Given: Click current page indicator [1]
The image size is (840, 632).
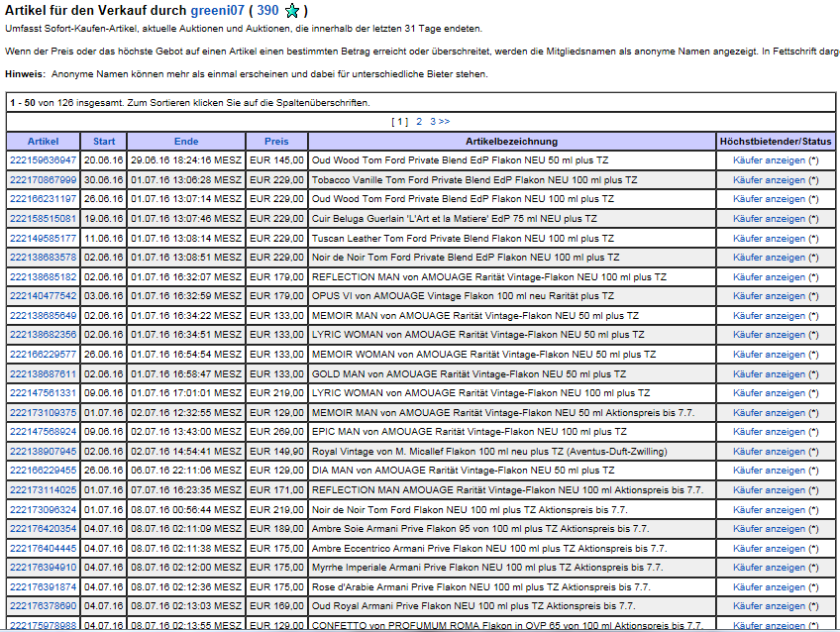Looking at the screenshot, I should tap(399, 122).
